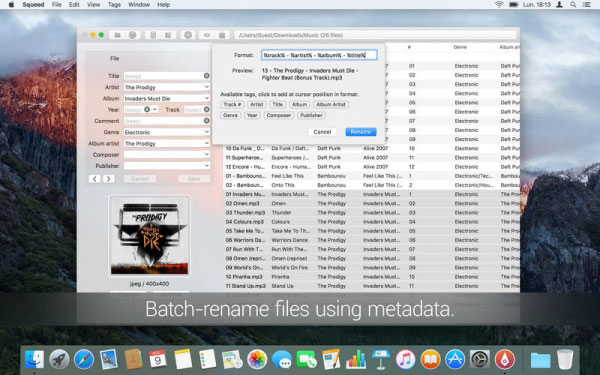Open Numbers from the dock
Image resolution: width=600 pixels, height=375 pixels.
[x=356, y=360]
